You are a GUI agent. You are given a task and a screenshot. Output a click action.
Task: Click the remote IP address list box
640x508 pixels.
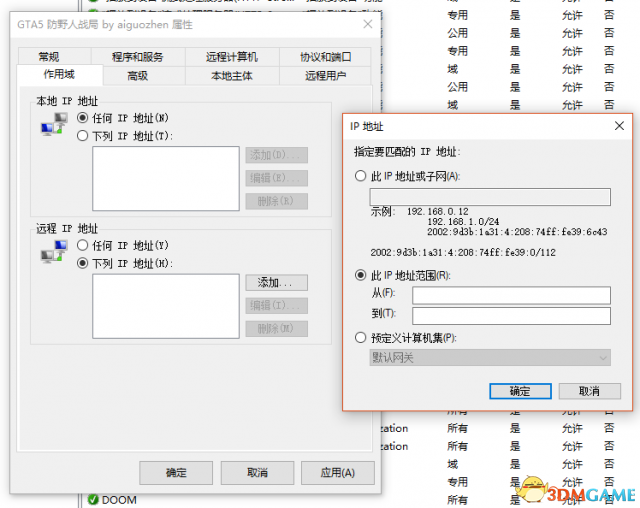[166, 306]
